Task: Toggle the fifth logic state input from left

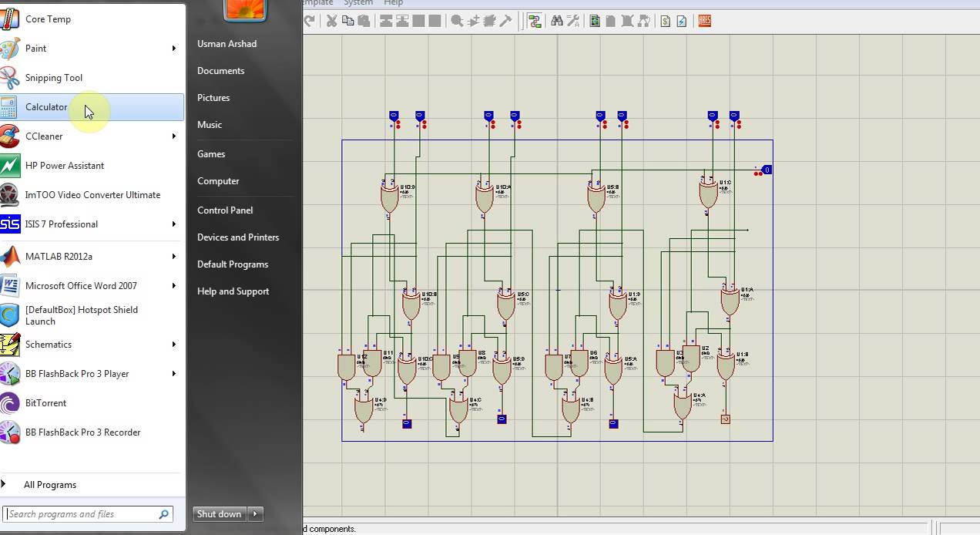Action: (600, 116)
